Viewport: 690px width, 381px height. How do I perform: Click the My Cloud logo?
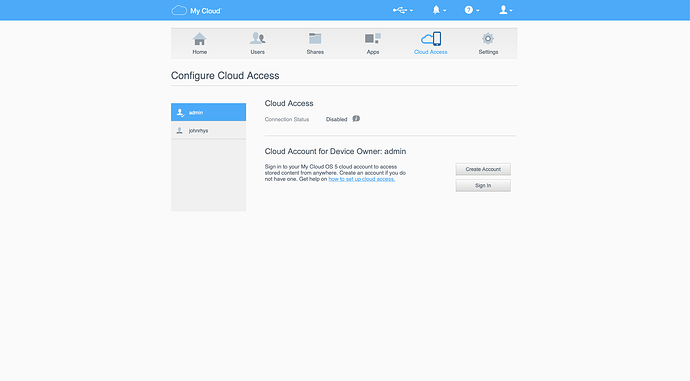coord(196,10)
